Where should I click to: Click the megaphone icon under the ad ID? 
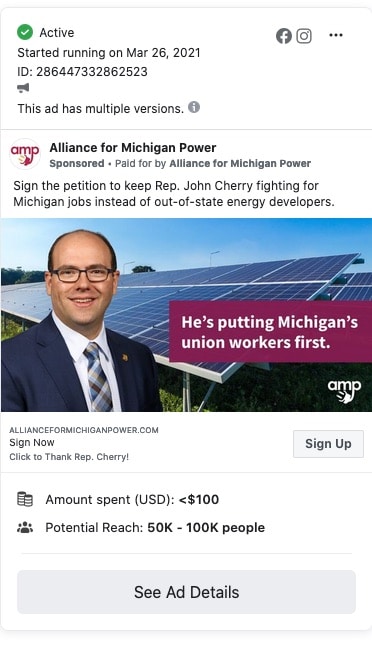(x=23, y=88)
